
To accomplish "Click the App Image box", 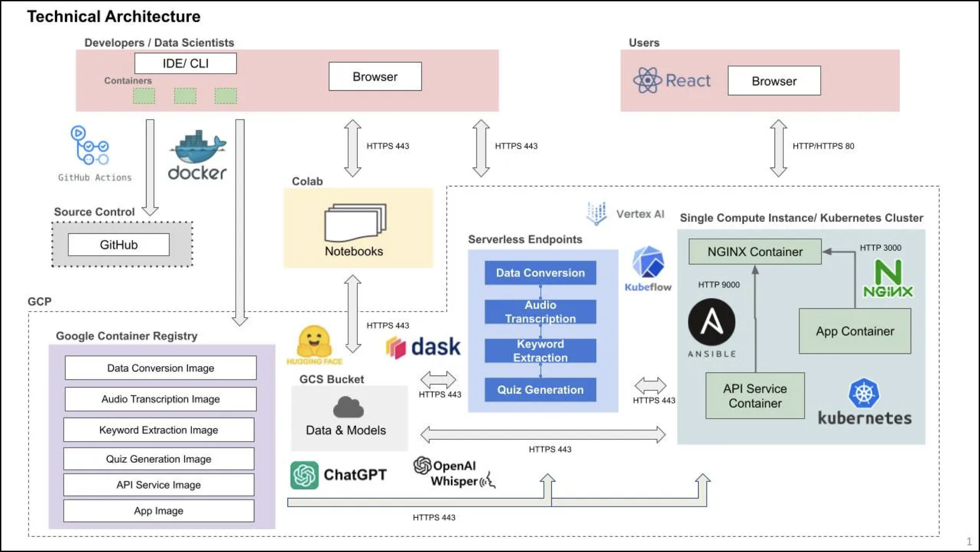I will (159, 511).
